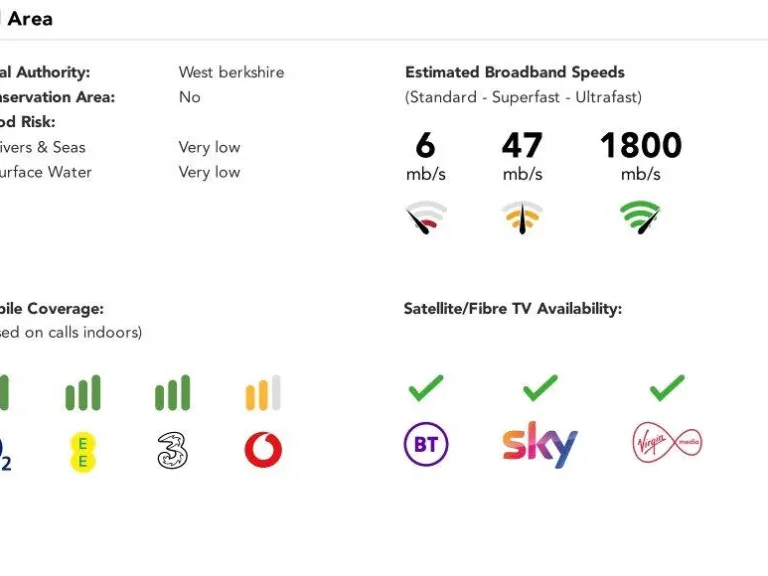Click the Estimated Broadband Speeds heading
768x576 pixels.
pos(514,72)
